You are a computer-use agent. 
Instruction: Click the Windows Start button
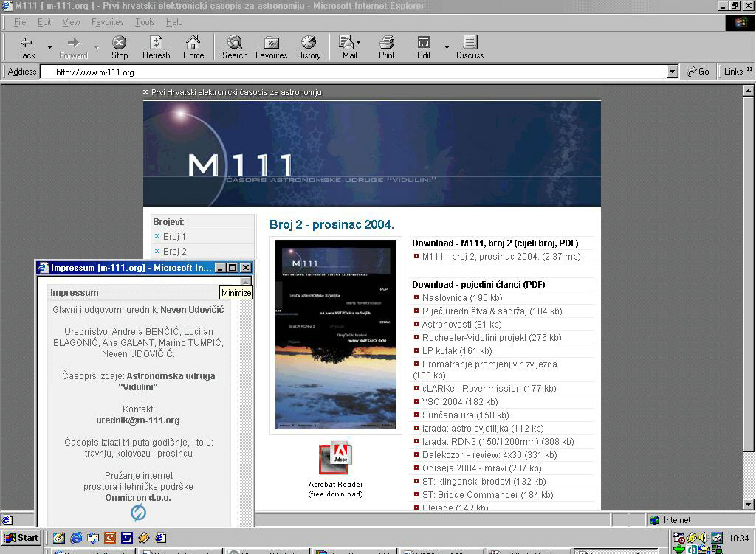[x=21, y=537]
